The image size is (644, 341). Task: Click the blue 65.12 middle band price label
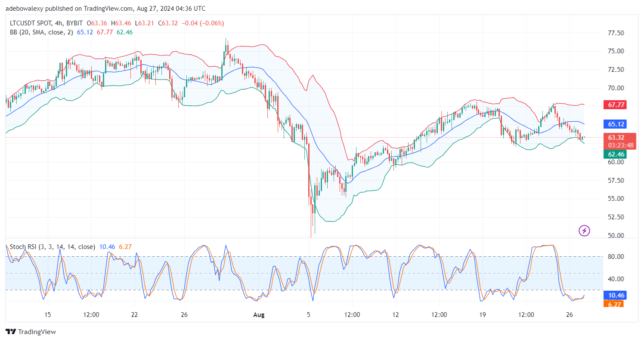click(x=616, y=124)
